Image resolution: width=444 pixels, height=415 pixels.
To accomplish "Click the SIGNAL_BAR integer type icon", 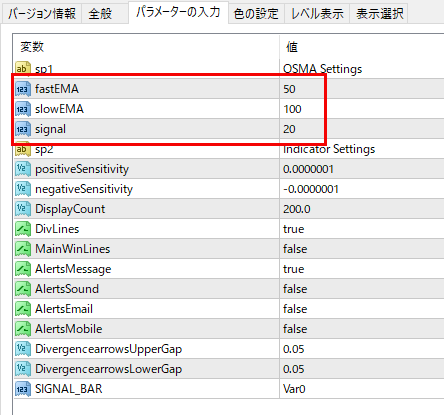I will [x=23, y=389].
